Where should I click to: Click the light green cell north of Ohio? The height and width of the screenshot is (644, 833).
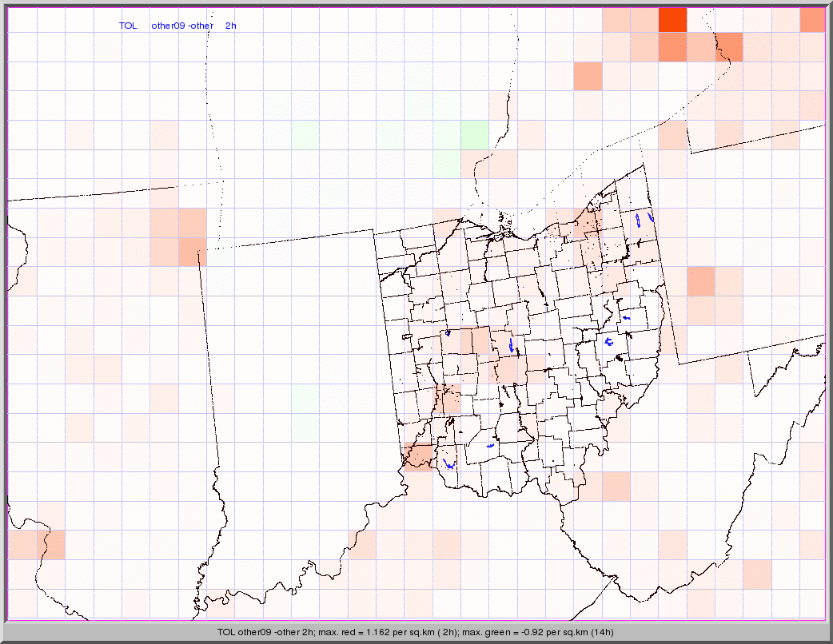click(x=475, y=135)
